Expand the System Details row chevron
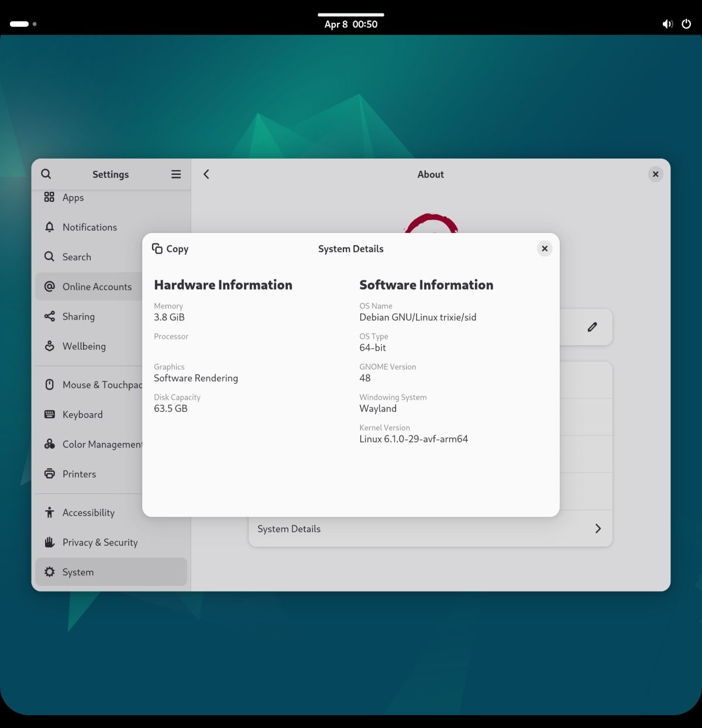This screenshot has width=702, height=728. [x=597, y=528]
